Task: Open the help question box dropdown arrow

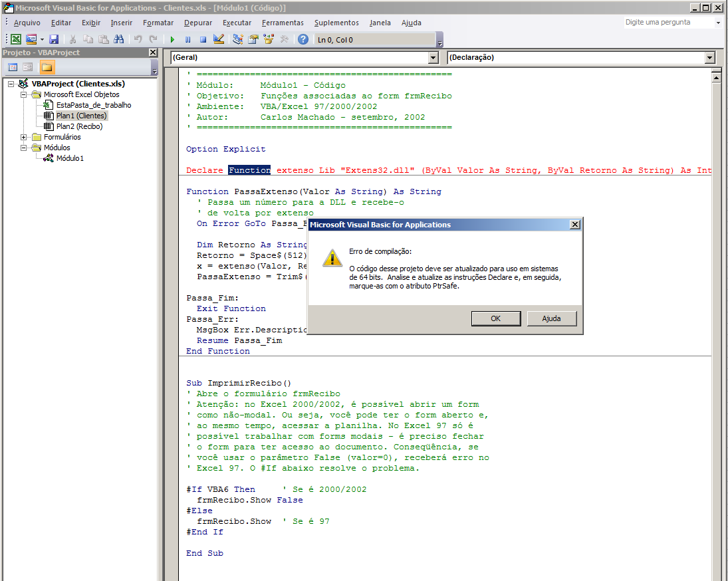Action: click(x=718, y=23)
